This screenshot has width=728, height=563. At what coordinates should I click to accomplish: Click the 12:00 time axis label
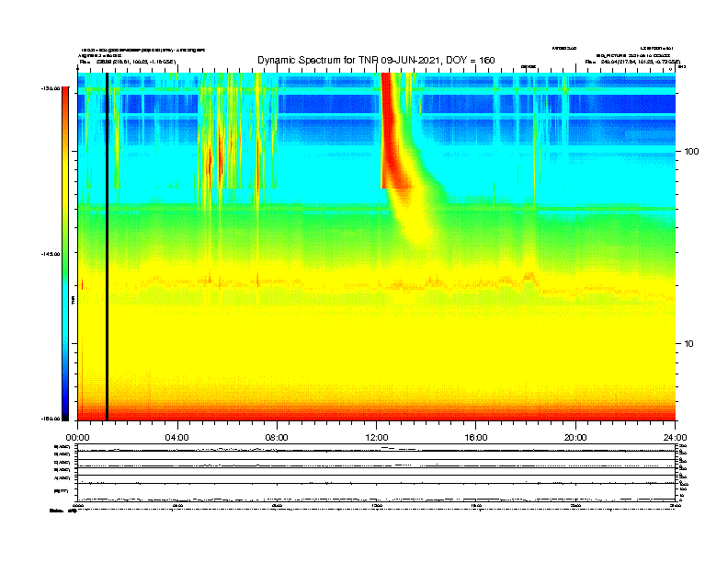377,438
